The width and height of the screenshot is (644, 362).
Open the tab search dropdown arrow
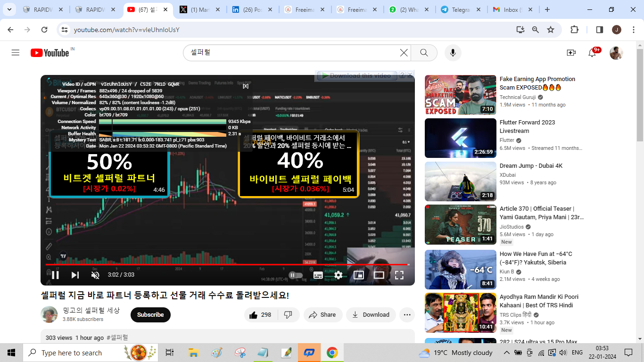(10, 9)
